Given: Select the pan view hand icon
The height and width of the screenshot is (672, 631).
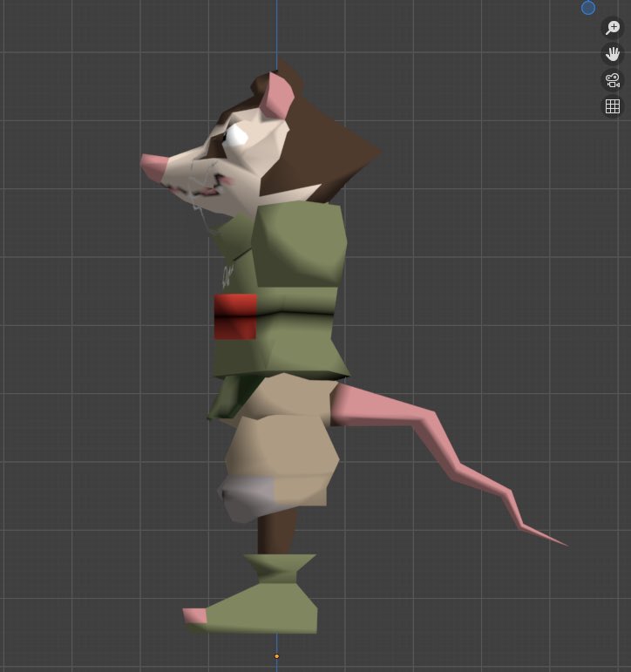Looking at the screenshot, I should [x=613, y=54].
